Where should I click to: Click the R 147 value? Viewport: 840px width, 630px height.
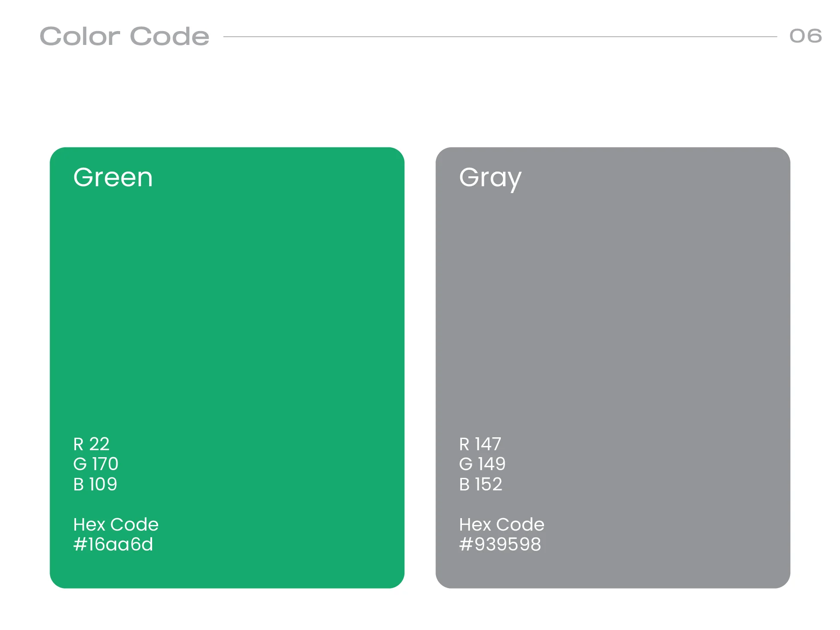[x=480, y=444]
